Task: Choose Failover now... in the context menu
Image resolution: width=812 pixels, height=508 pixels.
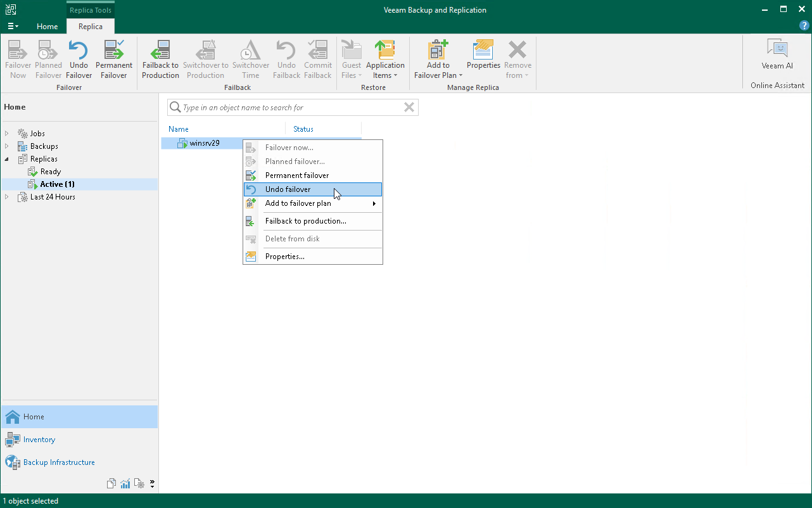Action: coord(313,148)
